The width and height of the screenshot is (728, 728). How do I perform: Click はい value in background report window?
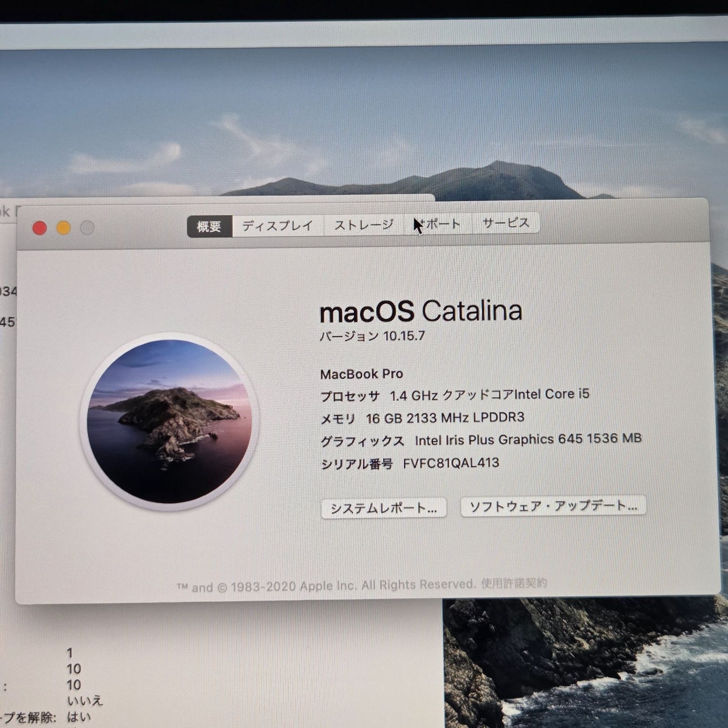[x=79, y=717]
